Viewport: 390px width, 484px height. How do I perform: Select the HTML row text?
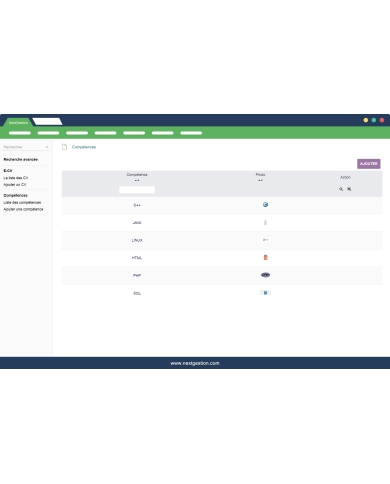tap(137, 258)
